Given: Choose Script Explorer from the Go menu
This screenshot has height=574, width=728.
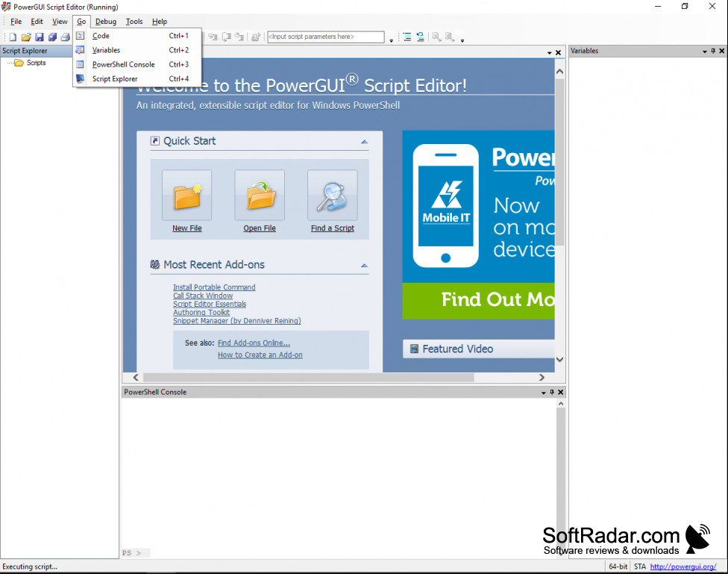Looking at the screenshot, I should coord(137,78).
